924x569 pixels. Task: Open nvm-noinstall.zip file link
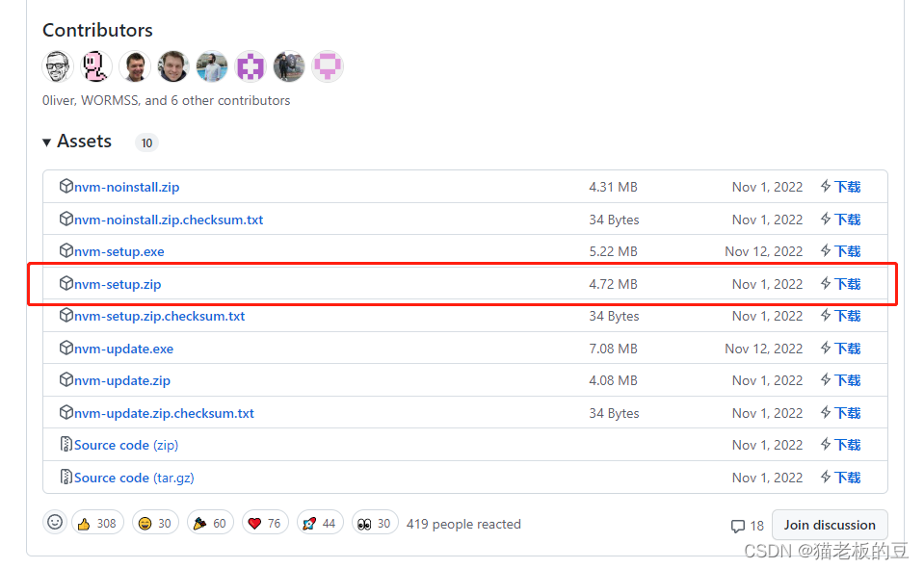[x=126, y=188]
